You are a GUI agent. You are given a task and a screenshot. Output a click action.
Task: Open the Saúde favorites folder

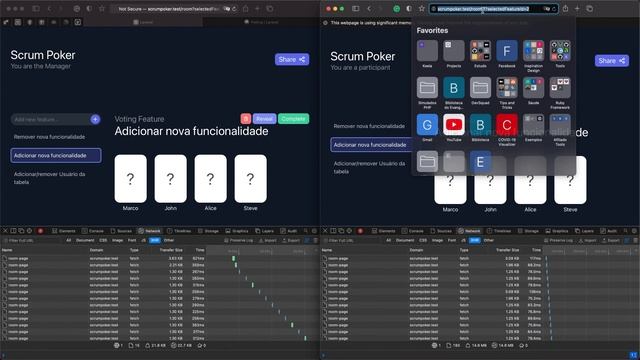533,87
